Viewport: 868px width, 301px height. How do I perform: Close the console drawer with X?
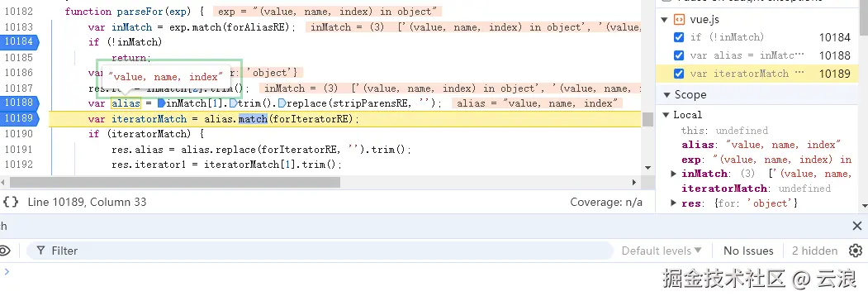(857, 226)
